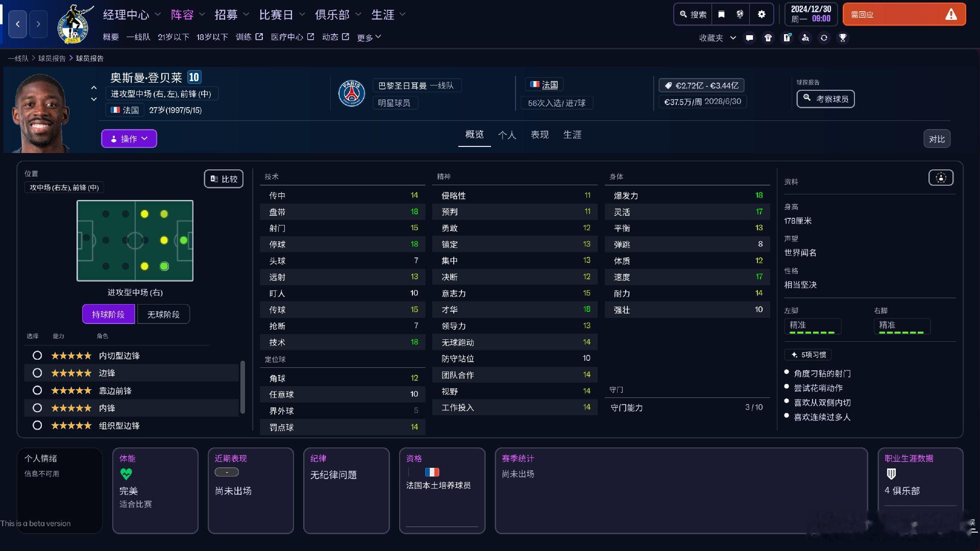This screenshot has width=980, height=551.
Task: Click the role list scrollbar
Action: (x=242, y=387)
